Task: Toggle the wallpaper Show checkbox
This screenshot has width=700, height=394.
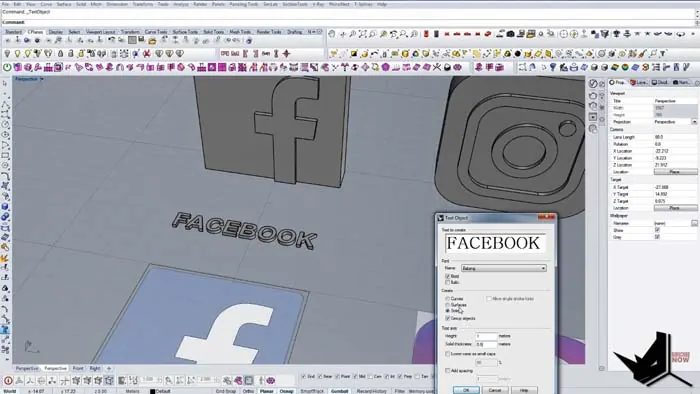Action: [657, 230]
